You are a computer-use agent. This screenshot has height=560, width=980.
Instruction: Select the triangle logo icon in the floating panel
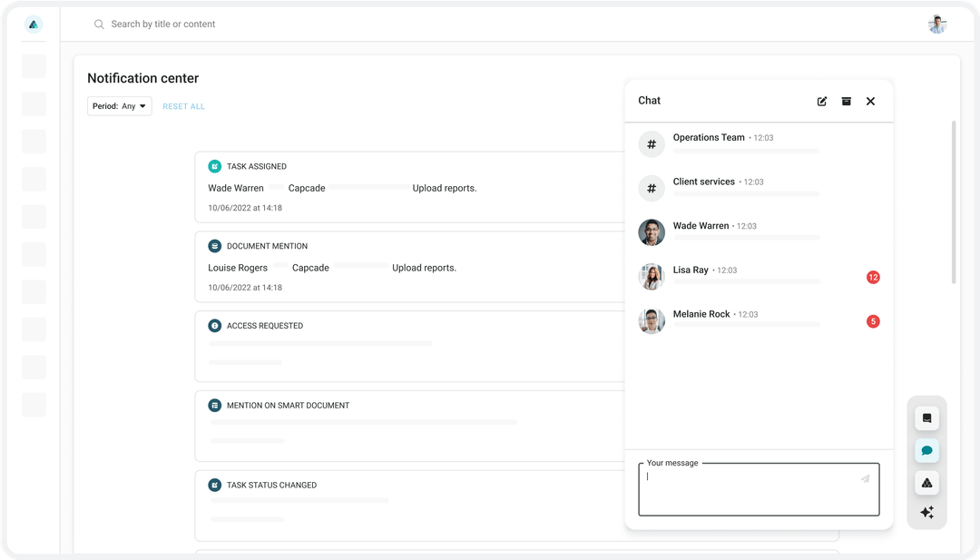point(926,482)
